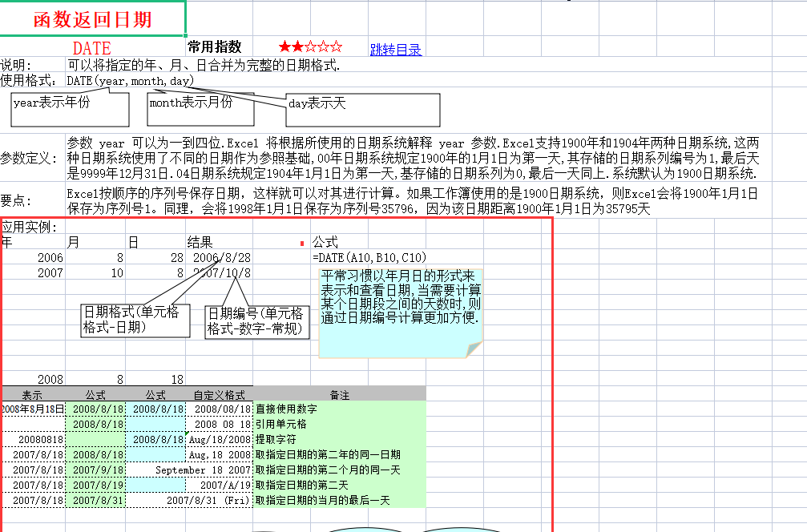Select the 函数返回日期 title box
This screenshot has height=532, width=807.
[91, 16]
